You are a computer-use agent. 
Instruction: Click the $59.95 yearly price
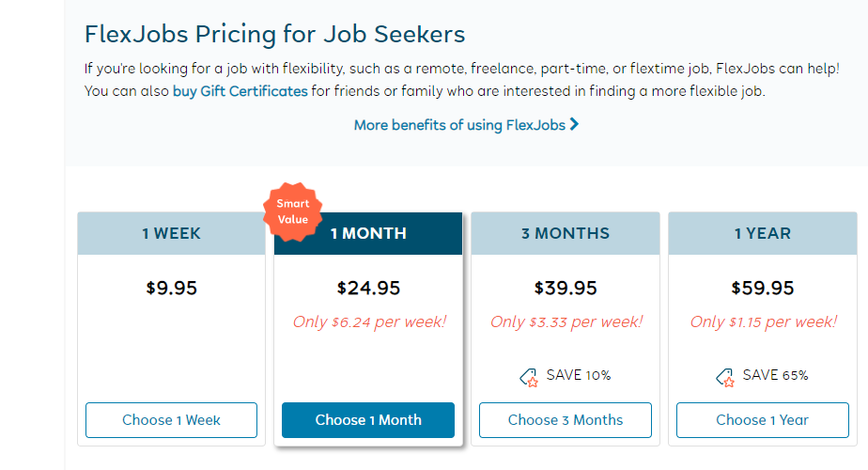pyautogui.click(x=763, y=289)
